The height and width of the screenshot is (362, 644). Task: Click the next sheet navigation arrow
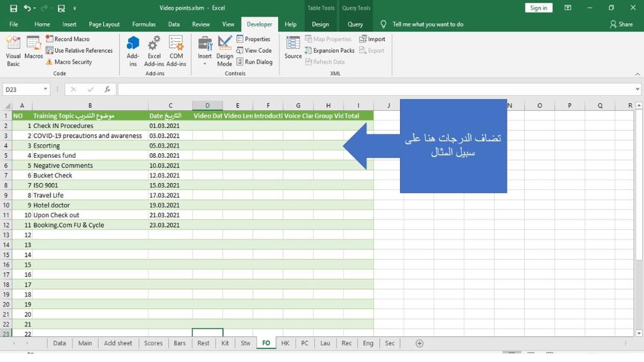click(x=27, y=343)
